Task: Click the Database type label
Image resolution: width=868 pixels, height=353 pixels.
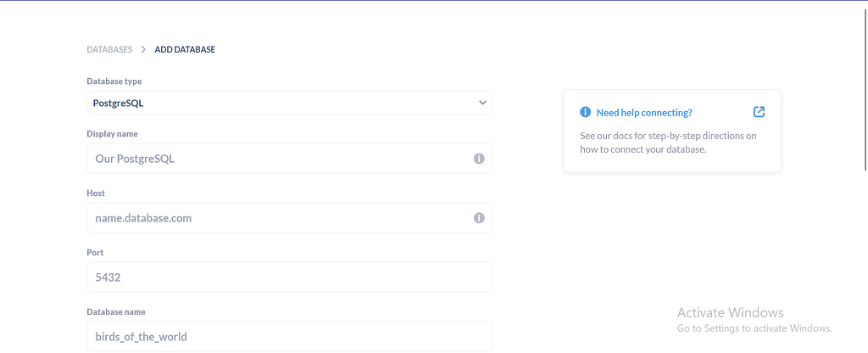Action: tap(114, 81)
